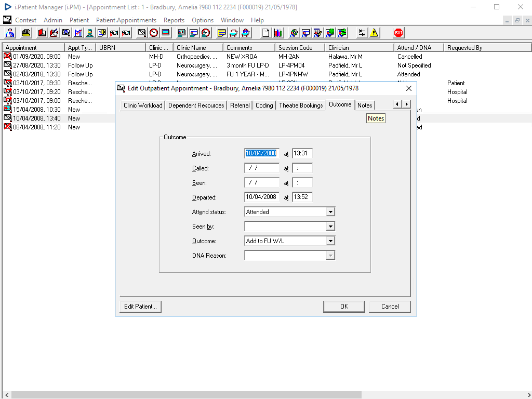This screenshot has height=399, width=532.
Task: Open the Outcome dropdown showing Add to FU W/L
Action: pos(330,241)
